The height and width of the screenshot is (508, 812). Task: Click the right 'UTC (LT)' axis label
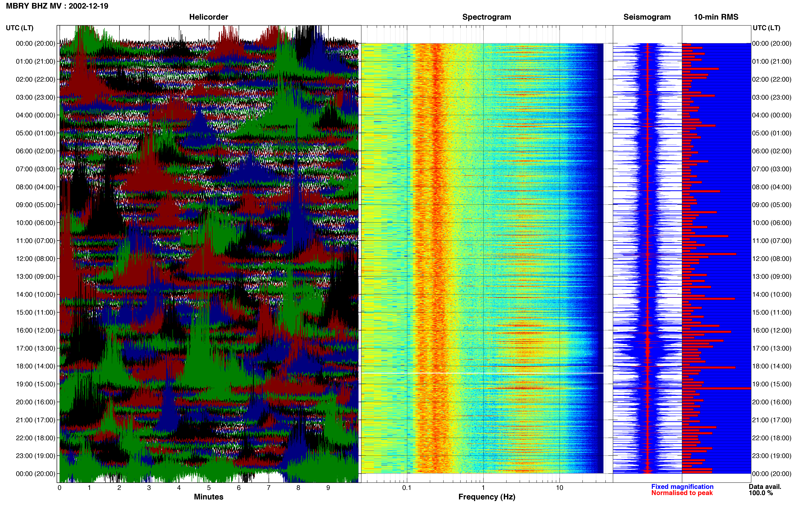click(767, 28)
